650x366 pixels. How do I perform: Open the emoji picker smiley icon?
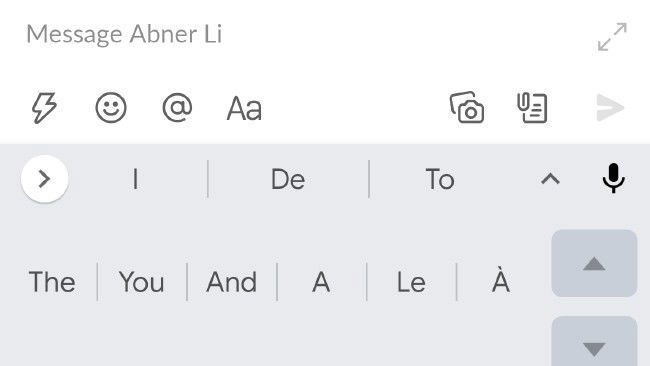tap(111, 108)
